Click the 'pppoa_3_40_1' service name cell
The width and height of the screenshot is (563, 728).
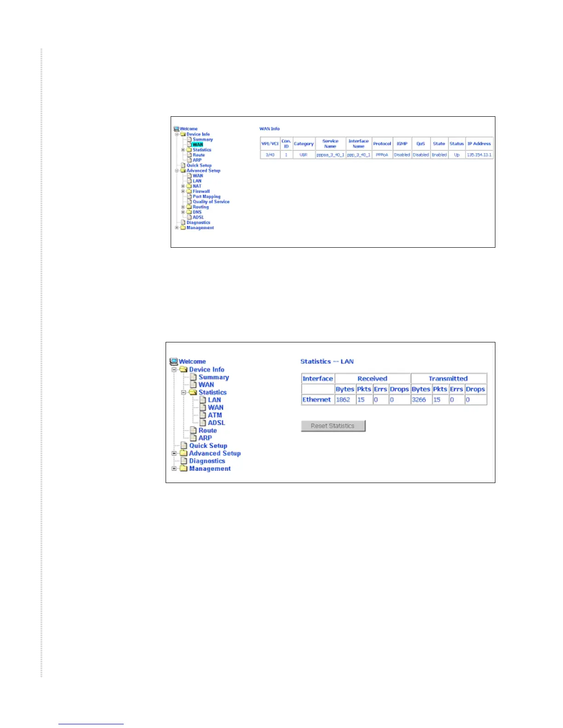(x=330, y=155)
